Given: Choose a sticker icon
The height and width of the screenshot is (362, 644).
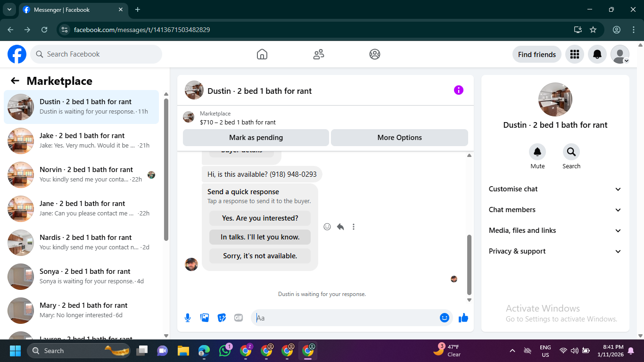Looking at the screenshot, I should coord(222,318).
